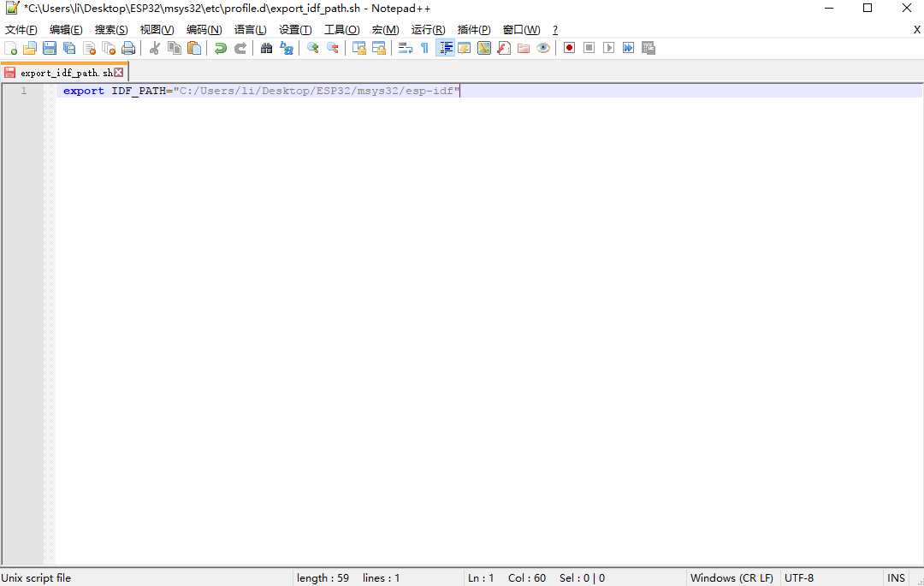Open Folder as Workspace icon
Image resolution: width=924 pixels, height=586 pixels.
click(x=524, y=48)
